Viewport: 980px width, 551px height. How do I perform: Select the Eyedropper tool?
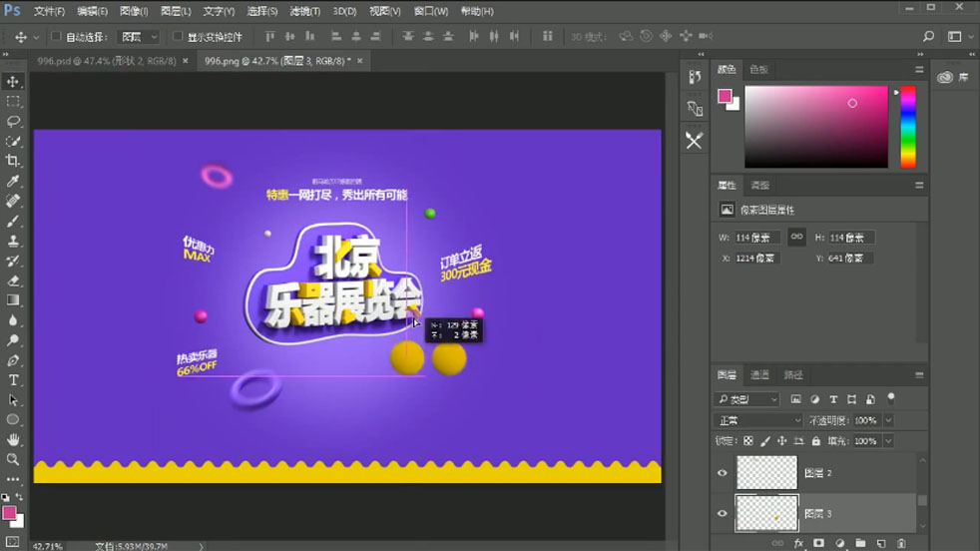point(13,181)
